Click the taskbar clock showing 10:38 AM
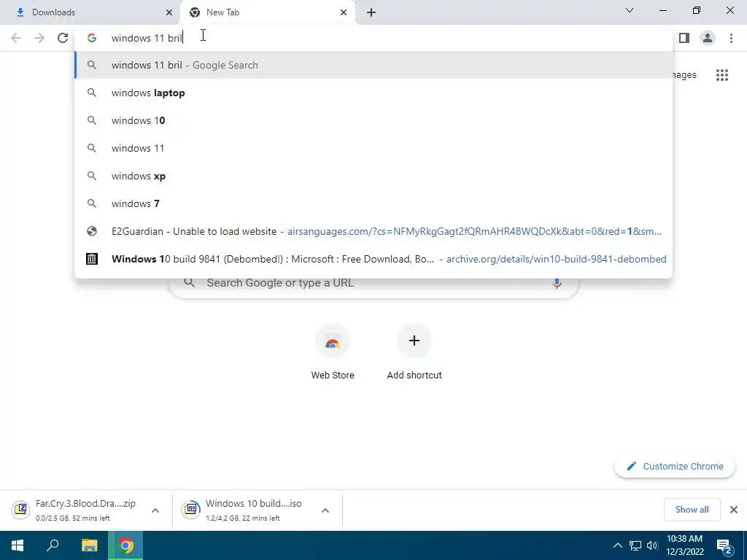747x560 pixels. click(x=684, y=545)
